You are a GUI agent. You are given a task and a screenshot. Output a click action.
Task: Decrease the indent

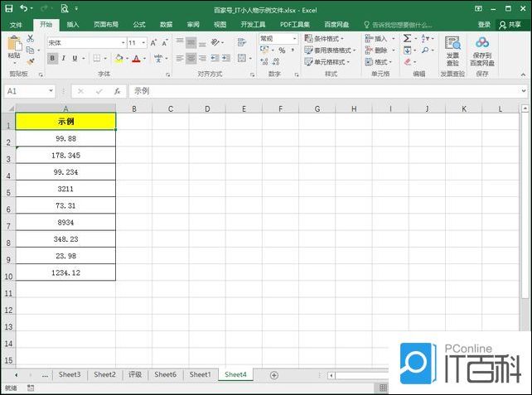(215, 58)
